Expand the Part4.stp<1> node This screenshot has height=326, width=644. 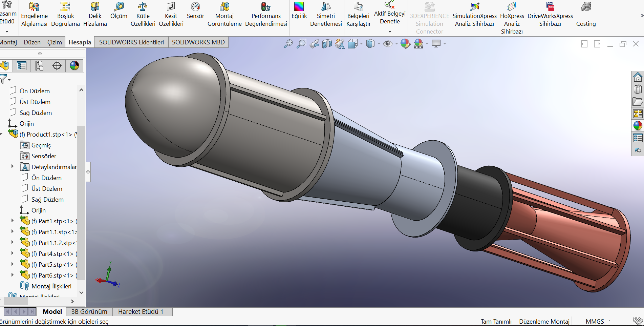13,253
